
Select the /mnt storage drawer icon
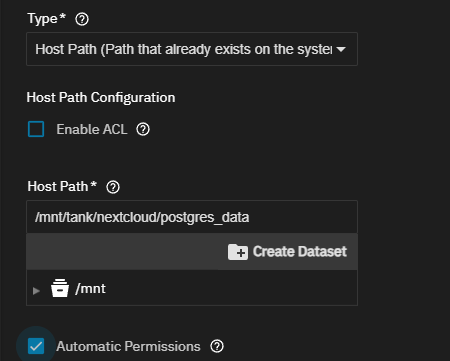(x=60, y=288)
